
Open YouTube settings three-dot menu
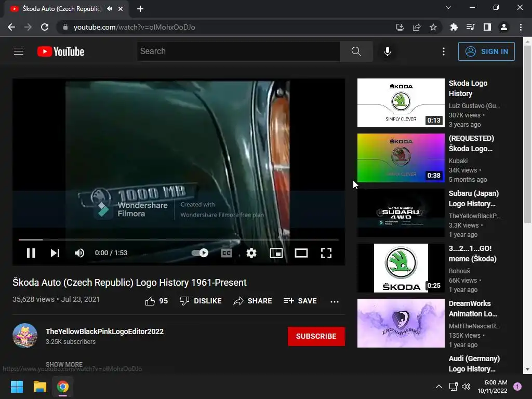click(444, 51)
